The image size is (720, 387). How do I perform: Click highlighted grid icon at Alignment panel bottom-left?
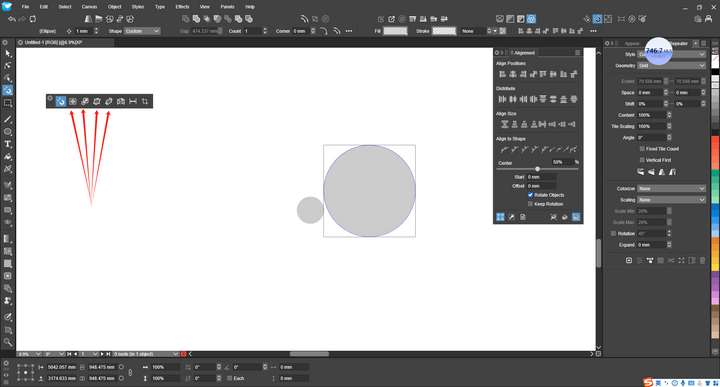[x=500, y=217]
